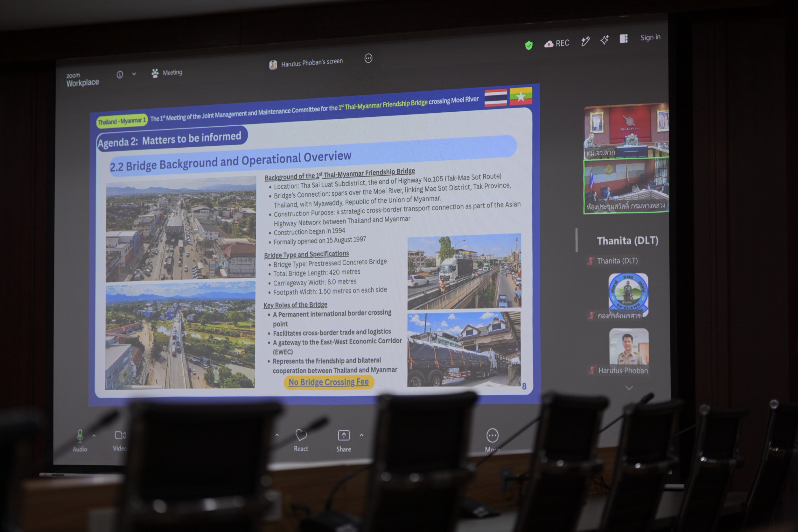The height and width of the screenshot is (532, 798).
Task: Click the Construction began in 1994 line
Action: tap(309, 231)
